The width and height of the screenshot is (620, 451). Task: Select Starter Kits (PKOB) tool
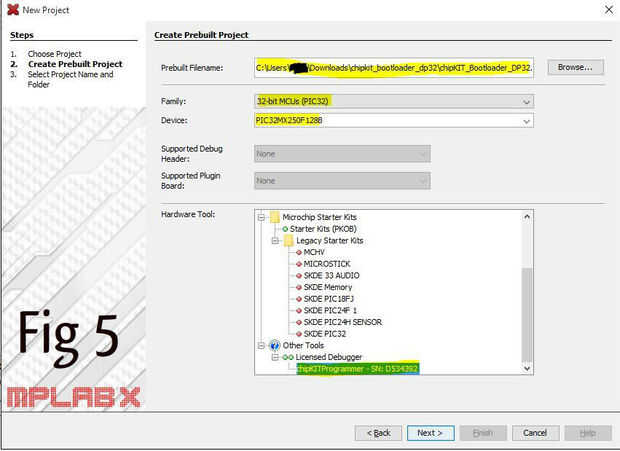click(x=323, y=229)
